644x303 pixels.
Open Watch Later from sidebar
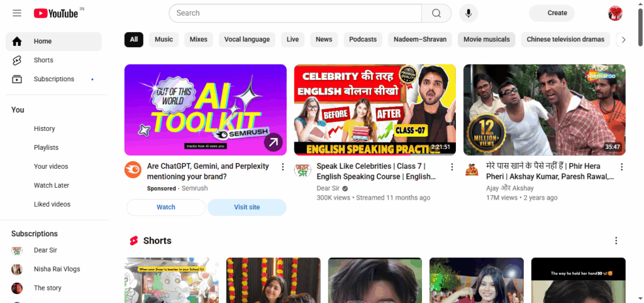click(x=53, y=185)
